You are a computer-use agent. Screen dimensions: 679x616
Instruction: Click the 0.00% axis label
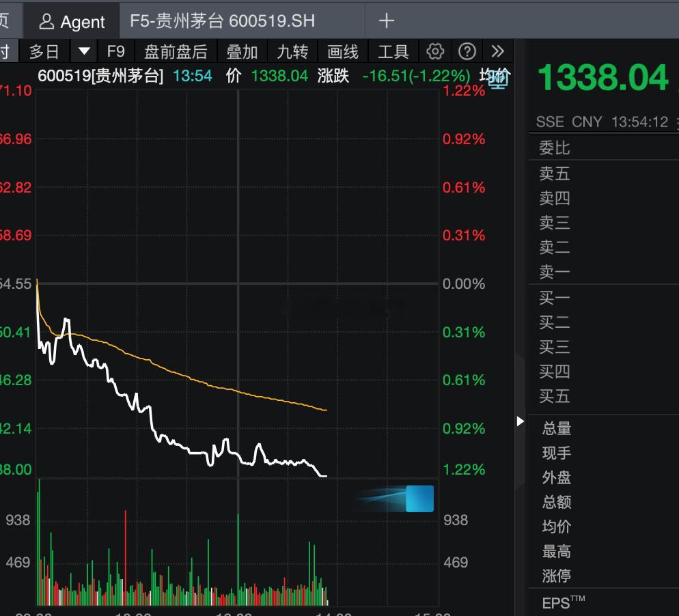click(x=464, y=284)
